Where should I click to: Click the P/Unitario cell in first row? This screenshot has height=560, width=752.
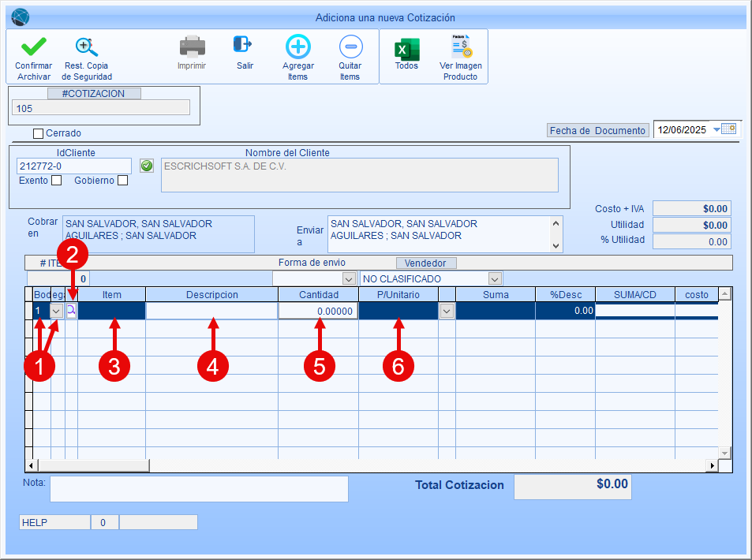coord(398,312)
